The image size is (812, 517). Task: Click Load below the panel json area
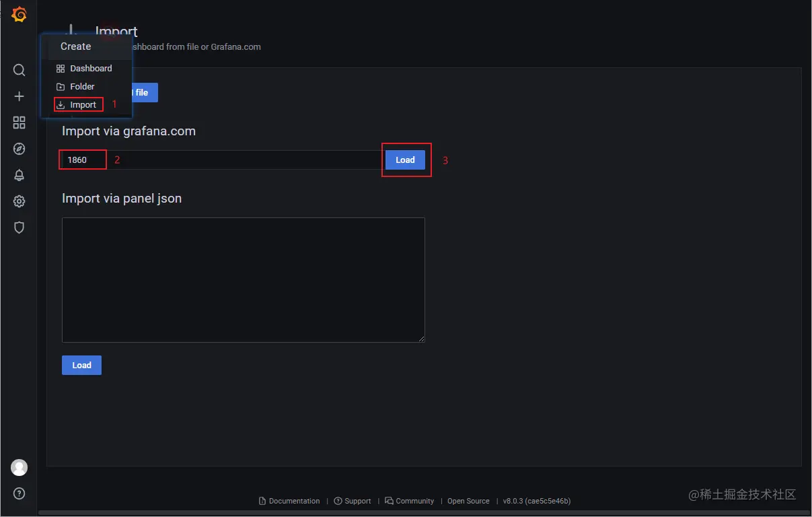(81, 365)
